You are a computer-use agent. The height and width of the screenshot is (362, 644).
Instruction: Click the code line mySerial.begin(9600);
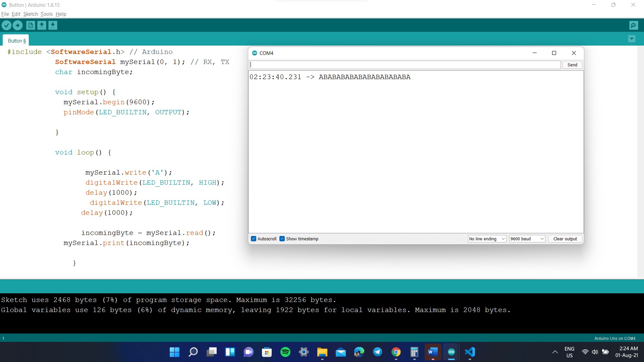tap(109, 102)
